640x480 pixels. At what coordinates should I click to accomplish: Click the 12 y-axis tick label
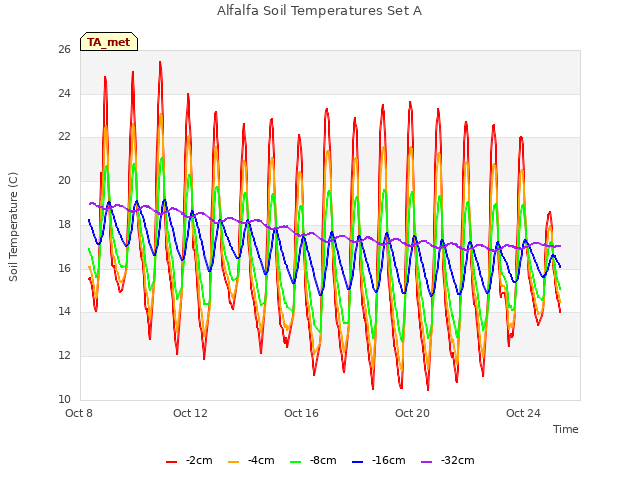[x=64, y=356]
